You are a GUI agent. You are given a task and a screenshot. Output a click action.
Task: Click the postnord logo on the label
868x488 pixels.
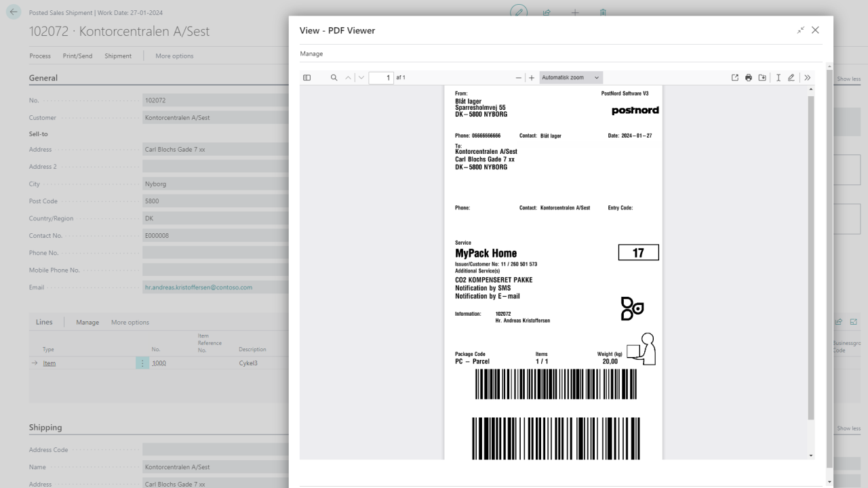tap(635, 110)
